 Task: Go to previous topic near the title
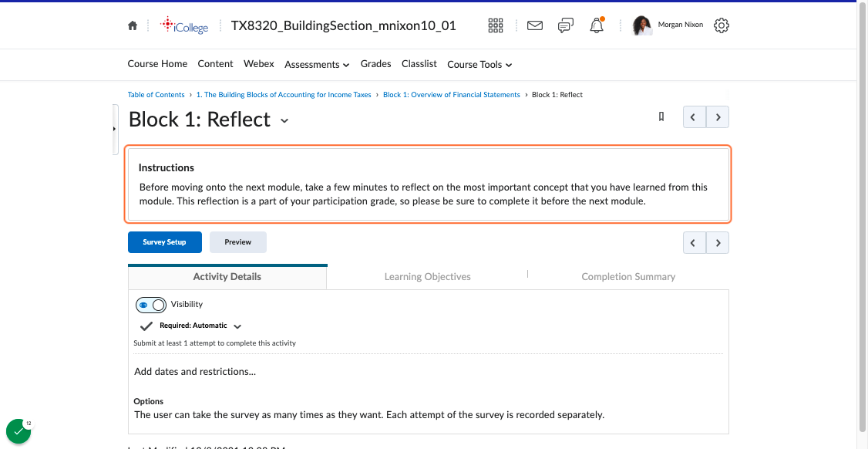pos(695,117)
